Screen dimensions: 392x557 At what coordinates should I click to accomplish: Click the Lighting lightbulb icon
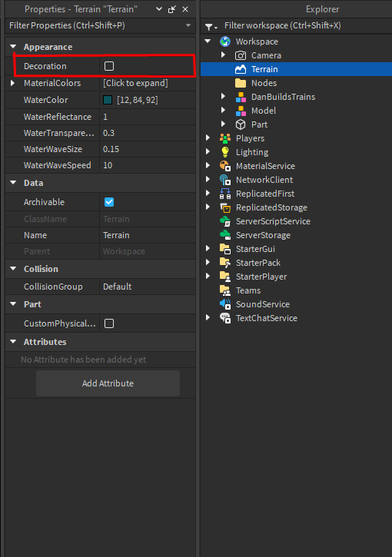[225, 152]
